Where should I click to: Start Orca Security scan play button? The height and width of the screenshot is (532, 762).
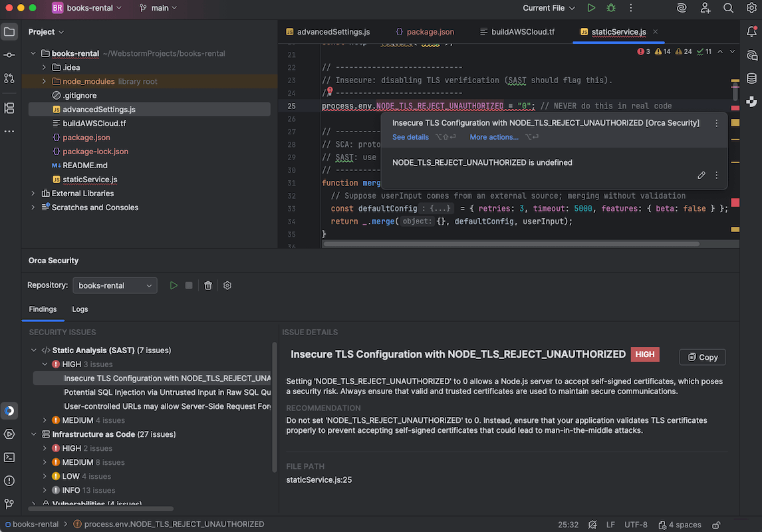click(174, 286)
